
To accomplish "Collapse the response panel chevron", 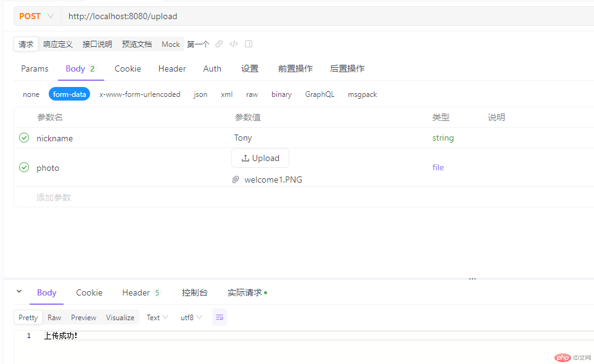I will 19,292.
